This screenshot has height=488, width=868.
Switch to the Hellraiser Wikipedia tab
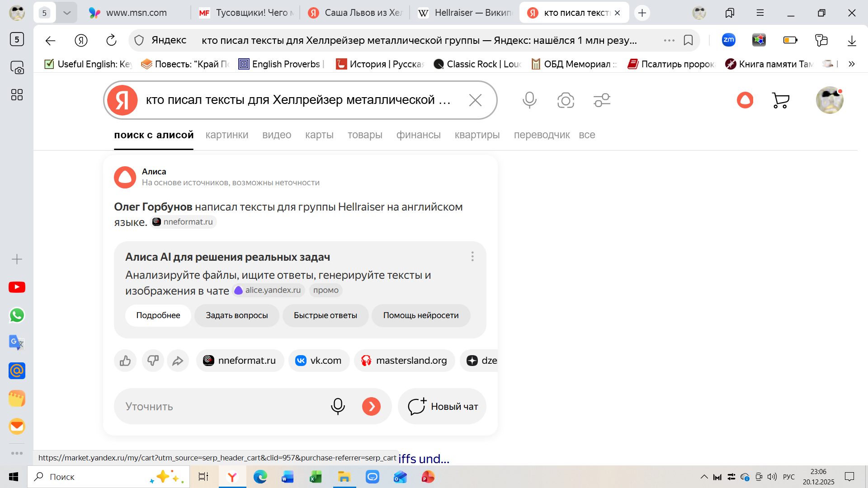click(x=465, y=13)
